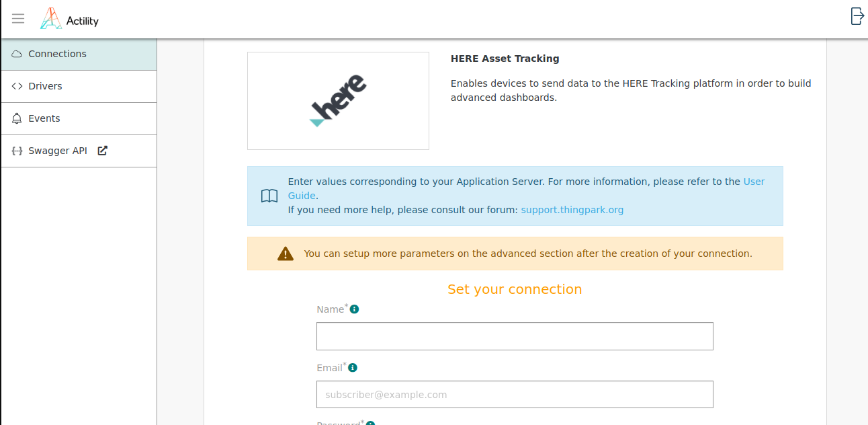Screen dimensions: 868x425
Task: Click the braces icon beside Swagger API
Action: tap(17, 151)
